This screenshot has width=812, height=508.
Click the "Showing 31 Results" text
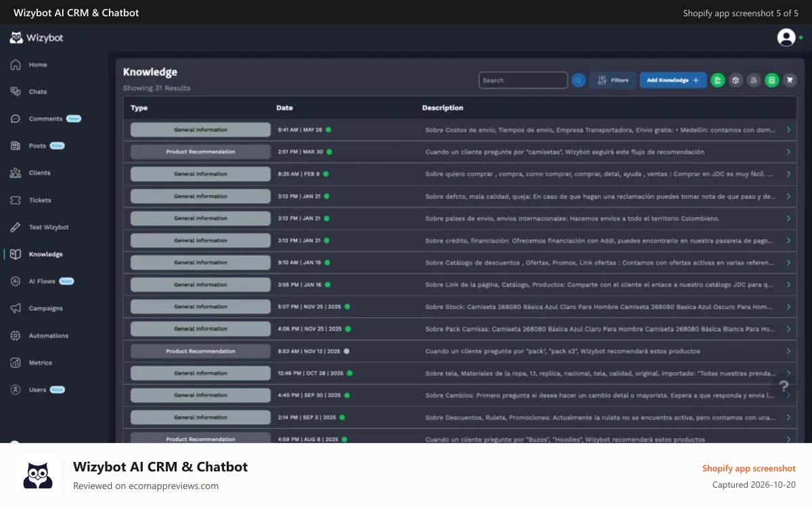pos(156,88)
